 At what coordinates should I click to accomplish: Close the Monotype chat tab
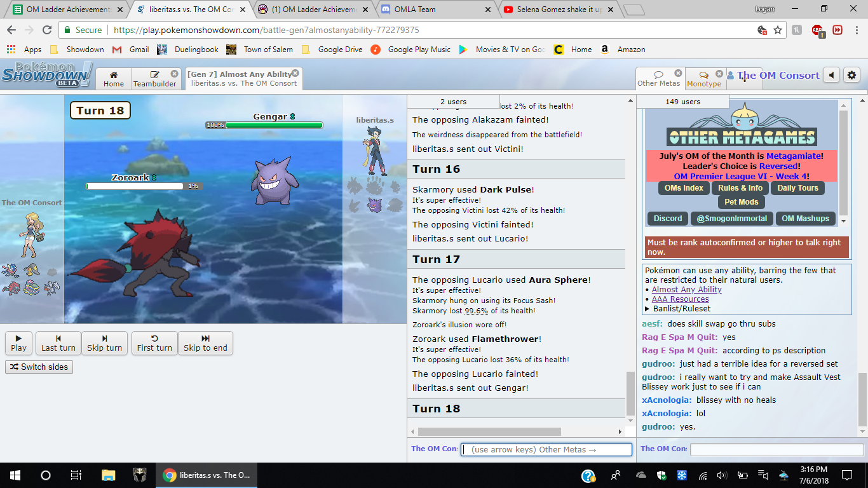pyautogui.click(x=719, y=74)
